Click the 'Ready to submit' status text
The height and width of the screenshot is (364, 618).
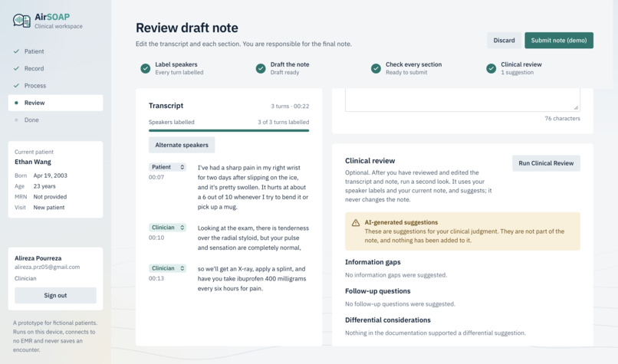406,73
